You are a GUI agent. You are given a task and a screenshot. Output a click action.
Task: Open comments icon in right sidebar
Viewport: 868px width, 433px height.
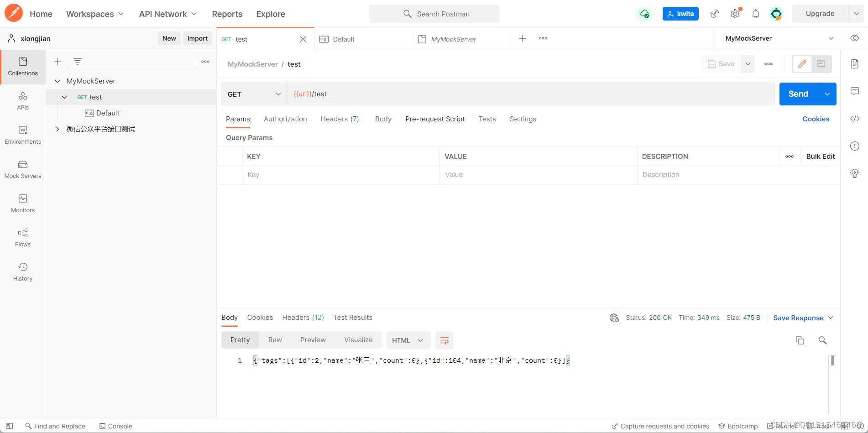tap(855, 91)
